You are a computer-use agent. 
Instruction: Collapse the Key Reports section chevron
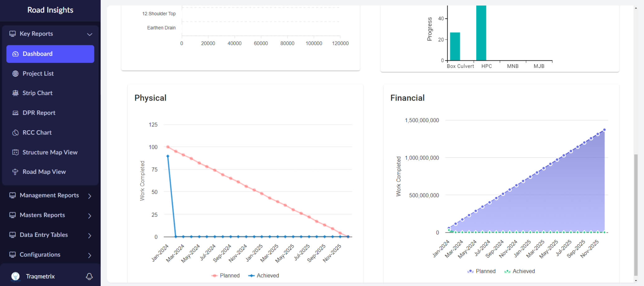(89, 34)
